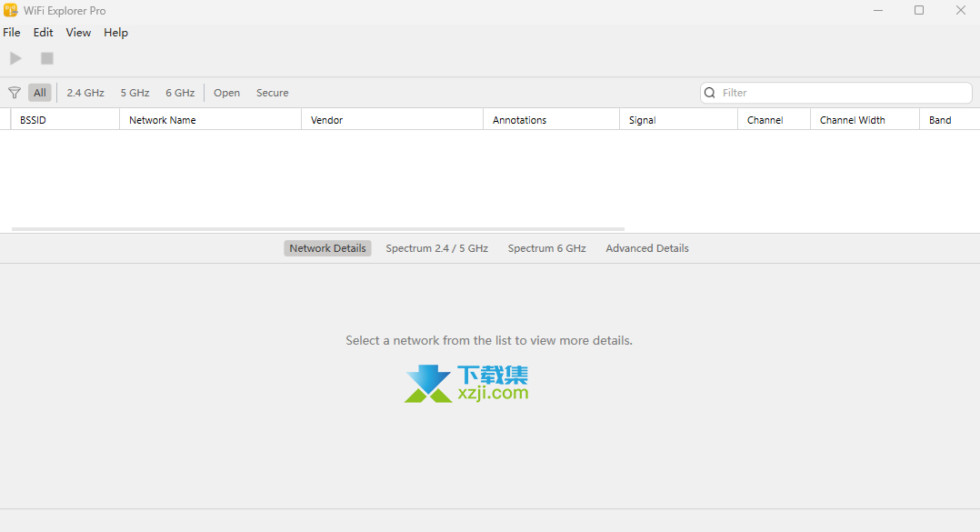Show only Open networks
The width and height of the screenshot is (980, 532).
pos(227,93)
